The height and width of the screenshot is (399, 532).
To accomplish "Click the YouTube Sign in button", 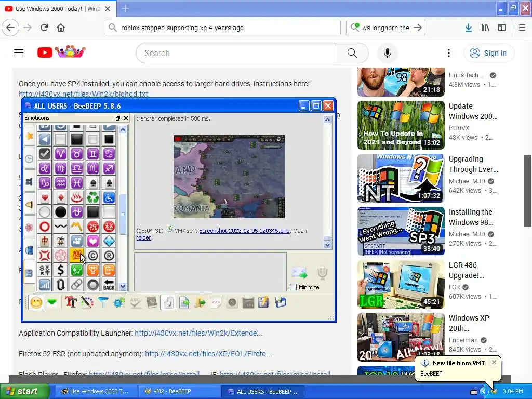I will (x=488, y=53).
